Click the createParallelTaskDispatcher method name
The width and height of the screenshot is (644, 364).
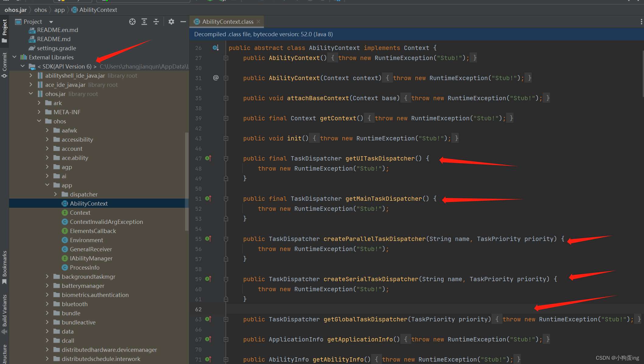coord(374,239)
